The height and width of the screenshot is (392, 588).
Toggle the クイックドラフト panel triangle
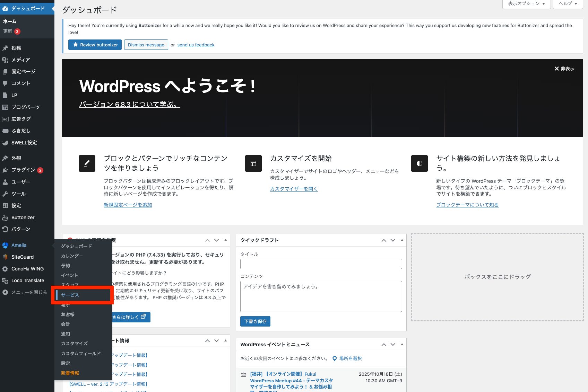click(402, 240)
